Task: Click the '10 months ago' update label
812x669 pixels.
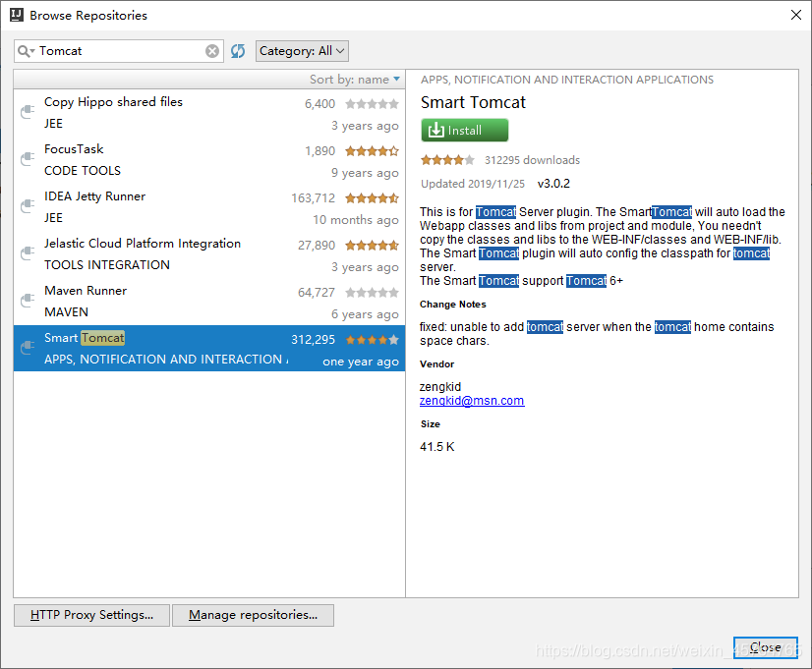Action: click(356, 220)
